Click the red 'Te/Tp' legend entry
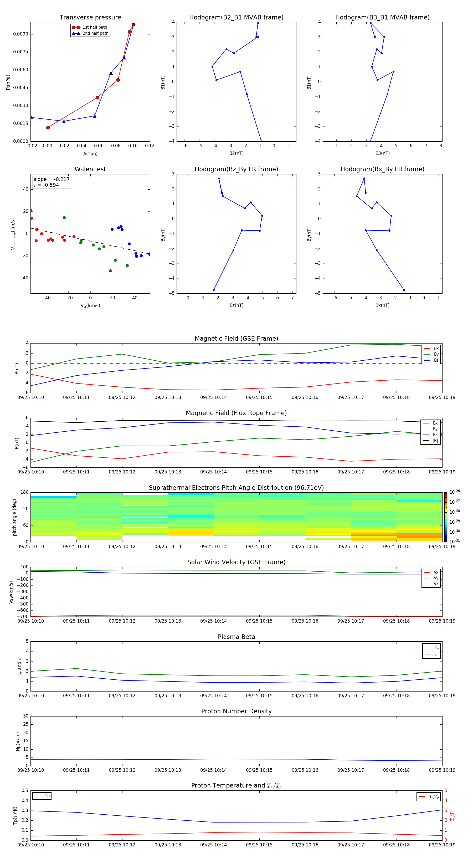This screenshot has height=868, width=473. pyautogui.click(x=429, y=796)
